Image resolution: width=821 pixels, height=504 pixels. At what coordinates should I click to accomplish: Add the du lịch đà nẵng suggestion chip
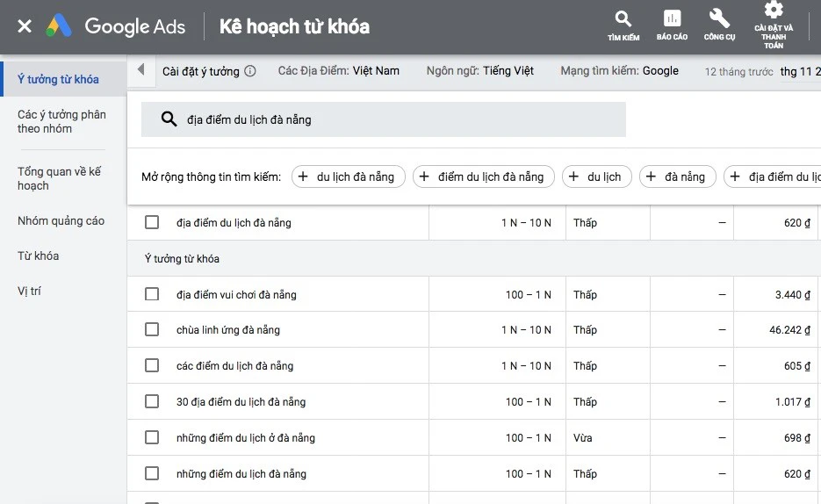(348, 176)
